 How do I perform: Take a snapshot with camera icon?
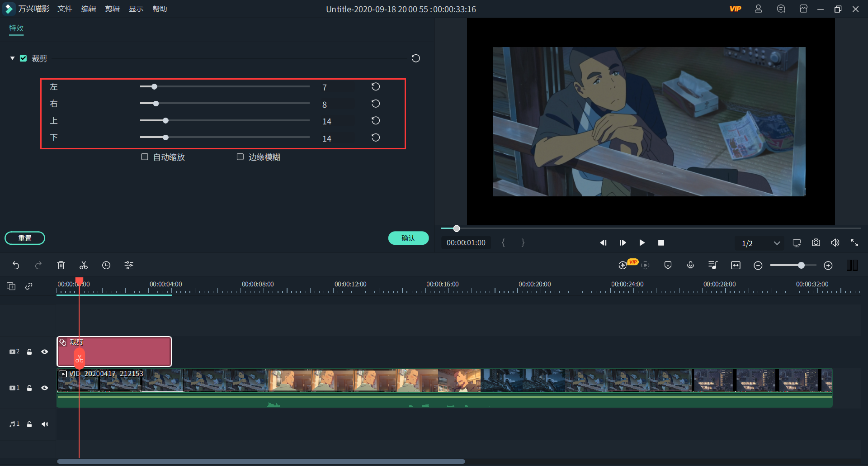(x=816, y=243)
